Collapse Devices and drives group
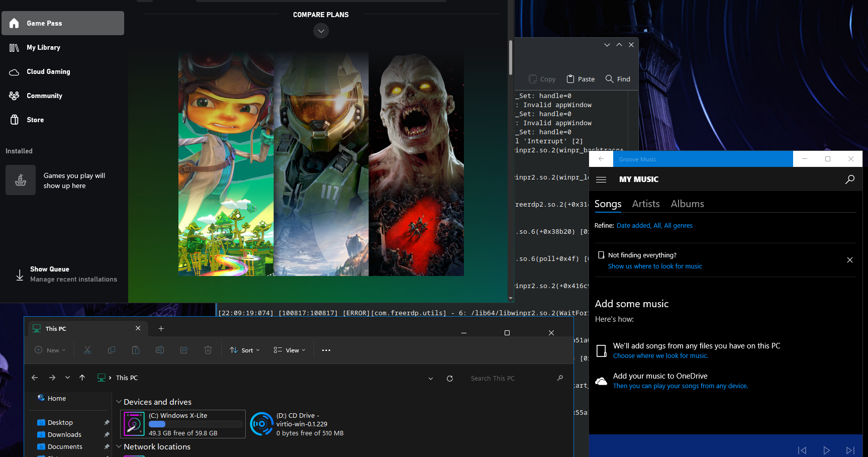This screenshot has height=457, width=868. [x=119, y=402]
